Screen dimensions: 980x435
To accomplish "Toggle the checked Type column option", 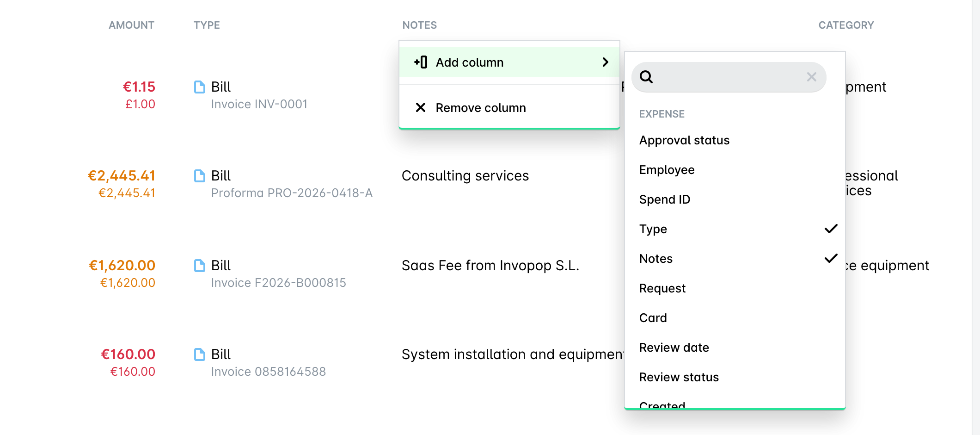I will (735, 229).
